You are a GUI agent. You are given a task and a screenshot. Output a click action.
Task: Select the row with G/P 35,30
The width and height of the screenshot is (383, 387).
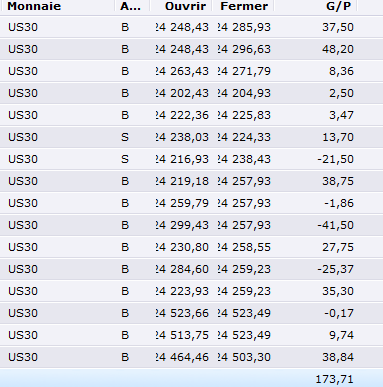[191, 291]
